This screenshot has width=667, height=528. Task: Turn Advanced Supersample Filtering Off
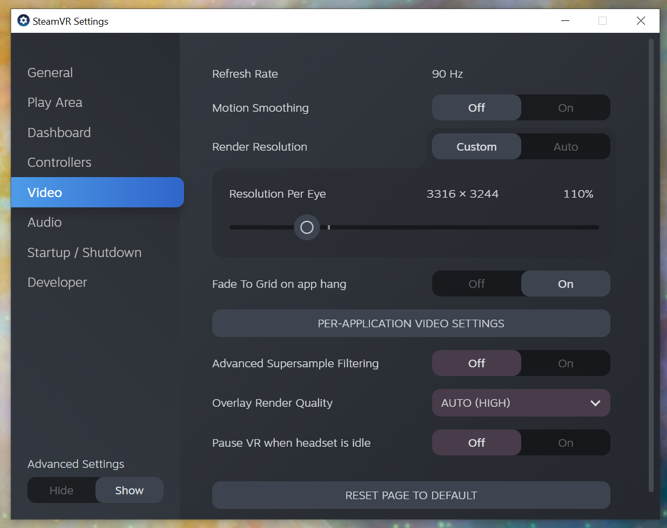[x=476, y=363]
